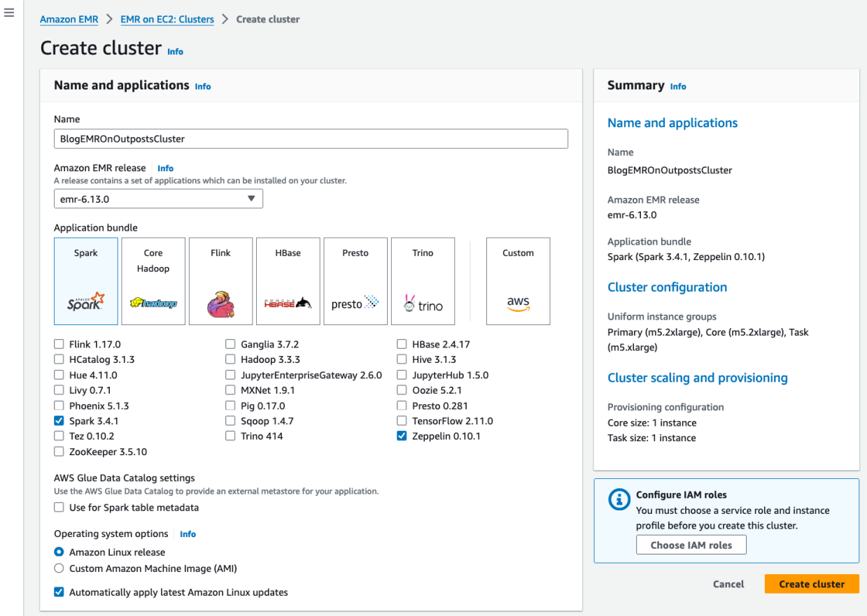Select the Presto application bundle
The width and height of the screenshot is (867, 616).
coord(355,281)
